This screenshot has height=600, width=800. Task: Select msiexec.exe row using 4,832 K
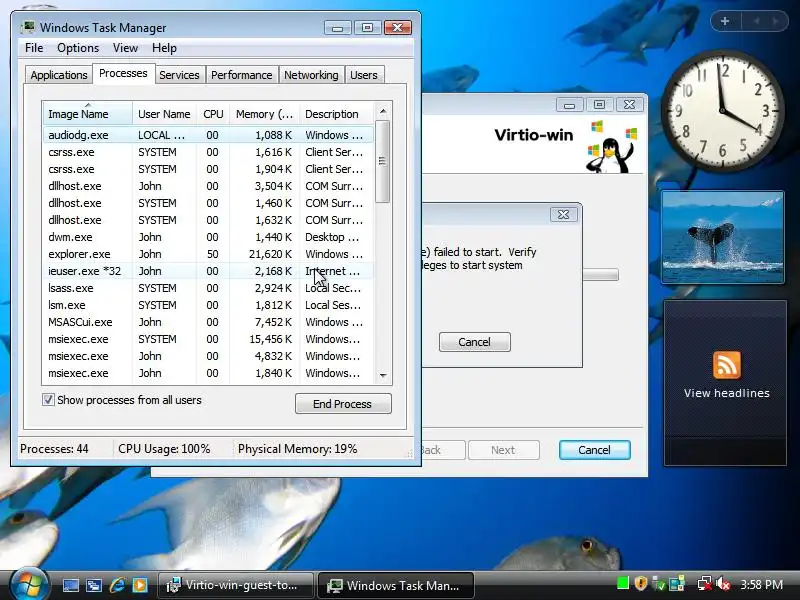(x=208, y=356)
